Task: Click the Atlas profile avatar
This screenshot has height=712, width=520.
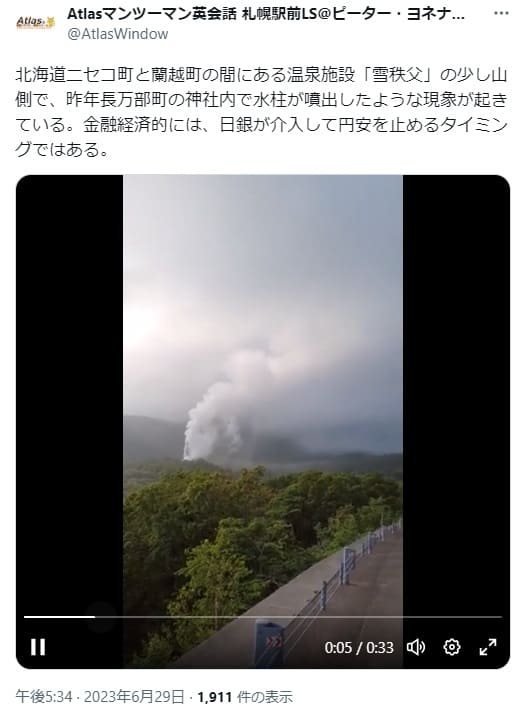Action: pyautogui.click(x=35, y=22)
